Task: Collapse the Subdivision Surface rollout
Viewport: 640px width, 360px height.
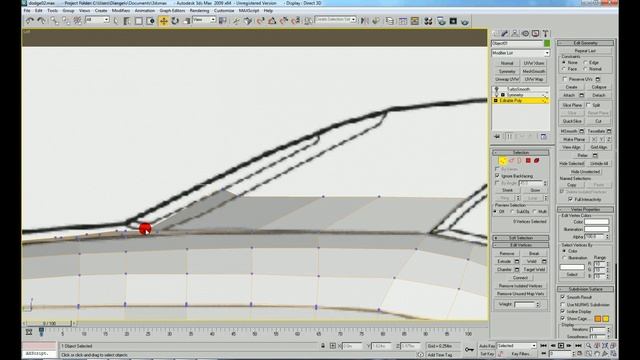Action: pos(585,289)
